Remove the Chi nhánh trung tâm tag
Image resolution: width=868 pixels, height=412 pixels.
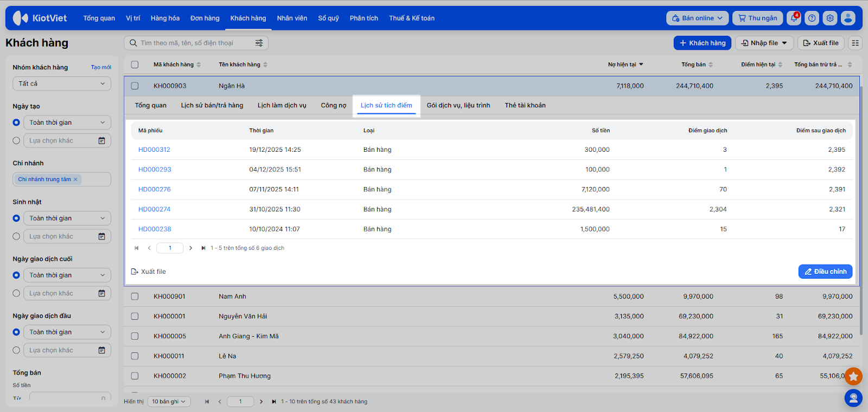(75, 179)
